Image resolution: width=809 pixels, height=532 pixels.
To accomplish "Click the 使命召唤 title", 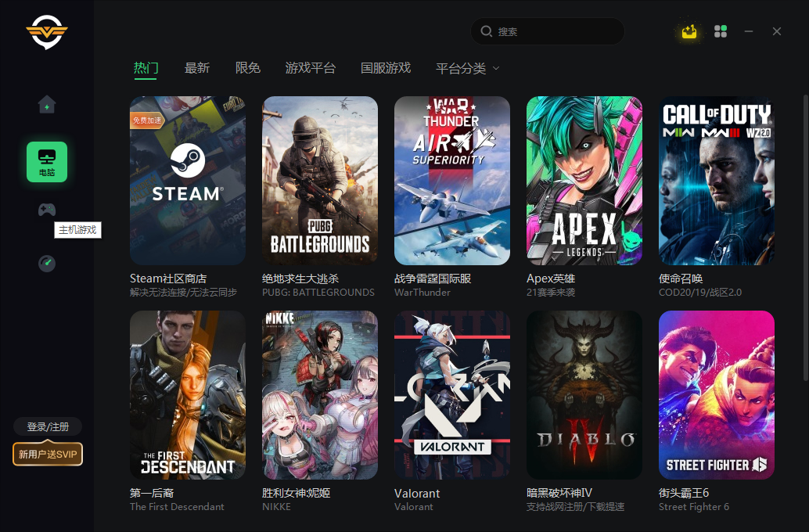I will click(681, 279).
